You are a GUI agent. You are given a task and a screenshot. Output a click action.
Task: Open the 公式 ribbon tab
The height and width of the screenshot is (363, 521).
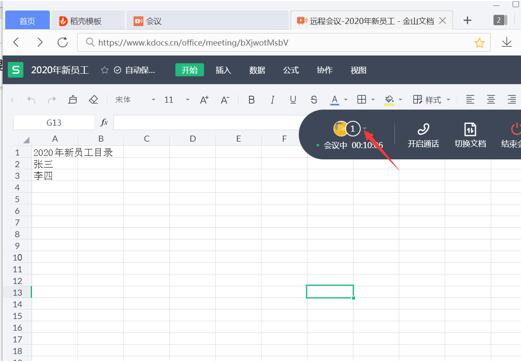[291, 70]
